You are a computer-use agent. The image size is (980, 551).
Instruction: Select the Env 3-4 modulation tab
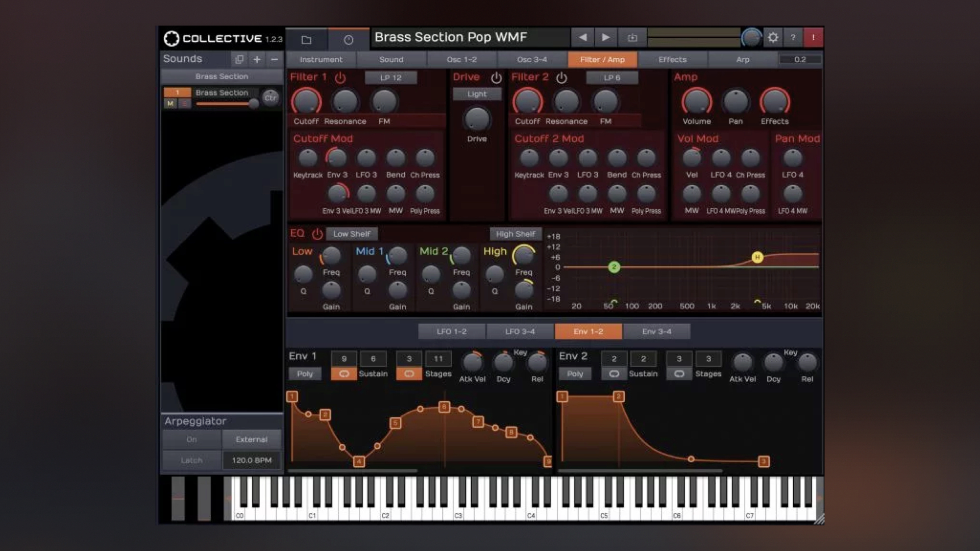pyautogui.click(x=657, y=332)
